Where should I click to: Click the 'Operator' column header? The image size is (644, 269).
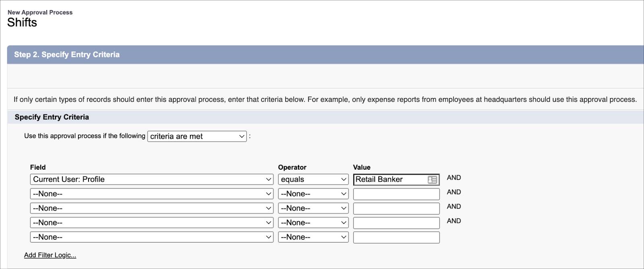pos(292,167)
